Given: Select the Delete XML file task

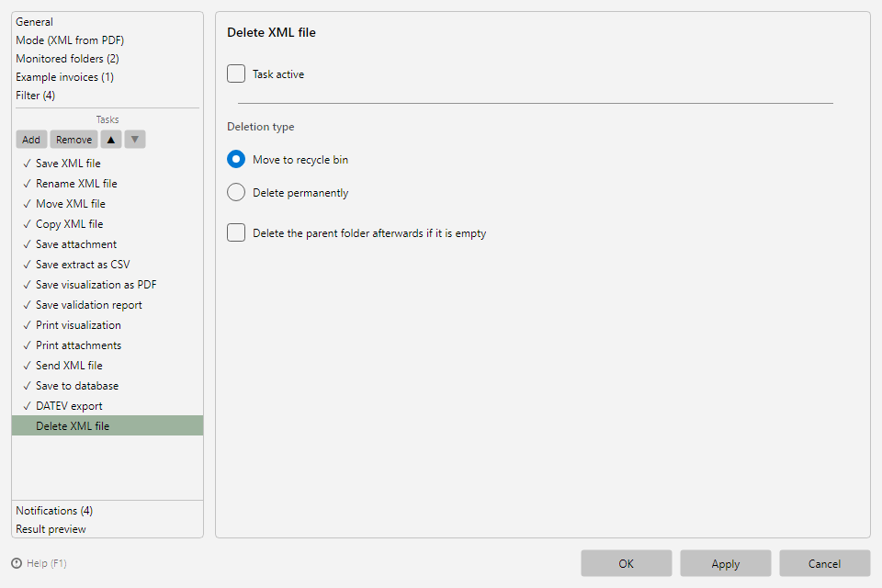Looking at the screenshot, I should 107,426.
